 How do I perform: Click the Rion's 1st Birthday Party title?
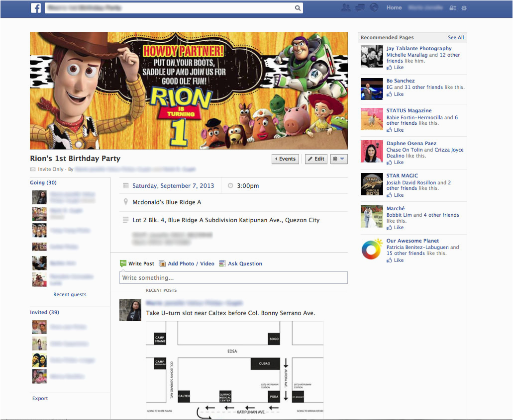tap(75, 159)
